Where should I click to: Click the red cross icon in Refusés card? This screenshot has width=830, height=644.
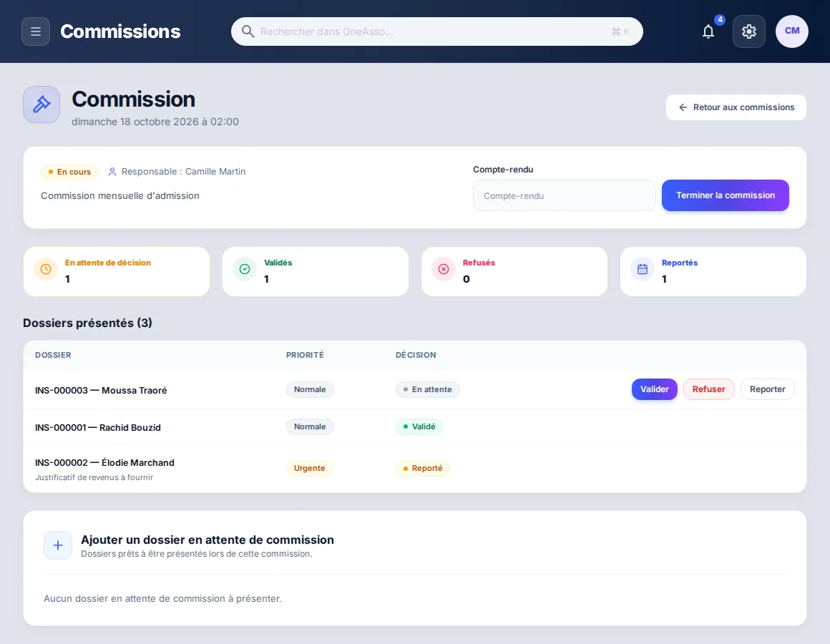tap(444, 269)
